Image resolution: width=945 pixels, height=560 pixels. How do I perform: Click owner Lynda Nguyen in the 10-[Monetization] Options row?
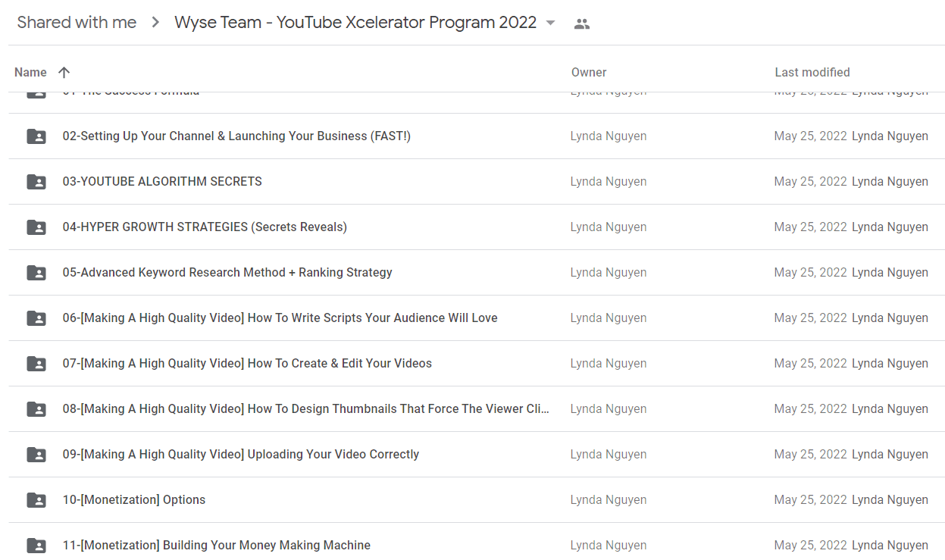click(x=609, y=500)
